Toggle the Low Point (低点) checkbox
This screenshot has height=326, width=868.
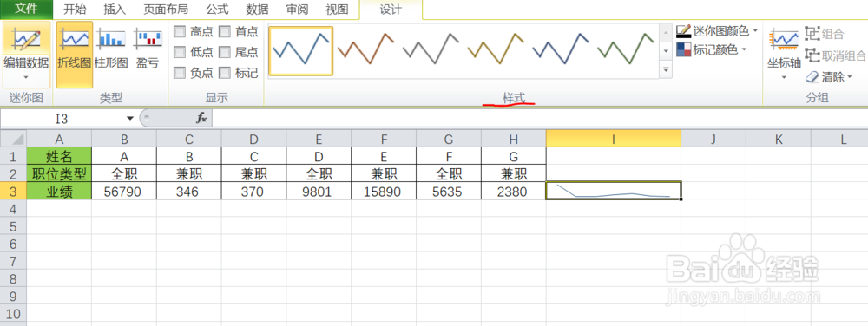(180, 52)
